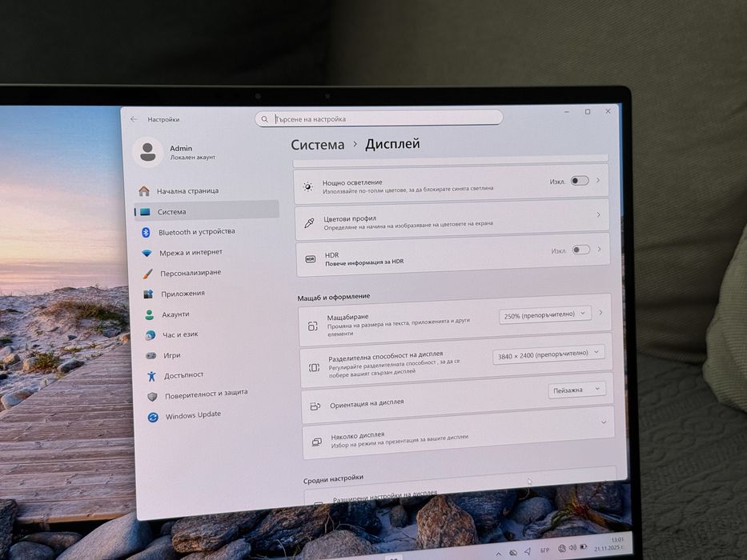Click the paintbrush icon beside Персонализиране
Viewport: 747px width, 560px height.
click(147, 274)
